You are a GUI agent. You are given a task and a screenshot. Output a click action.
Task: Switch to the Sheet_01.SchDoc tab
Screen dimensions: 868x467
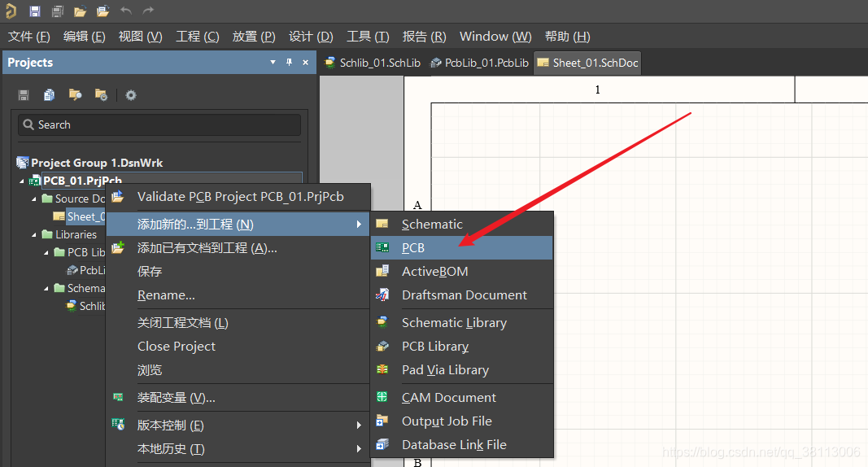588,63
